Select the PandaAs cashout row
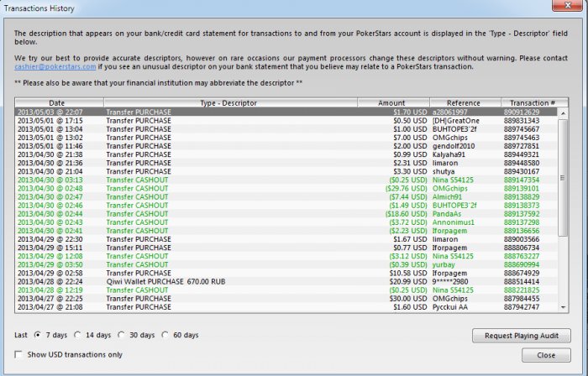Screen dimensions: 588x376 [x=286, y=214]
